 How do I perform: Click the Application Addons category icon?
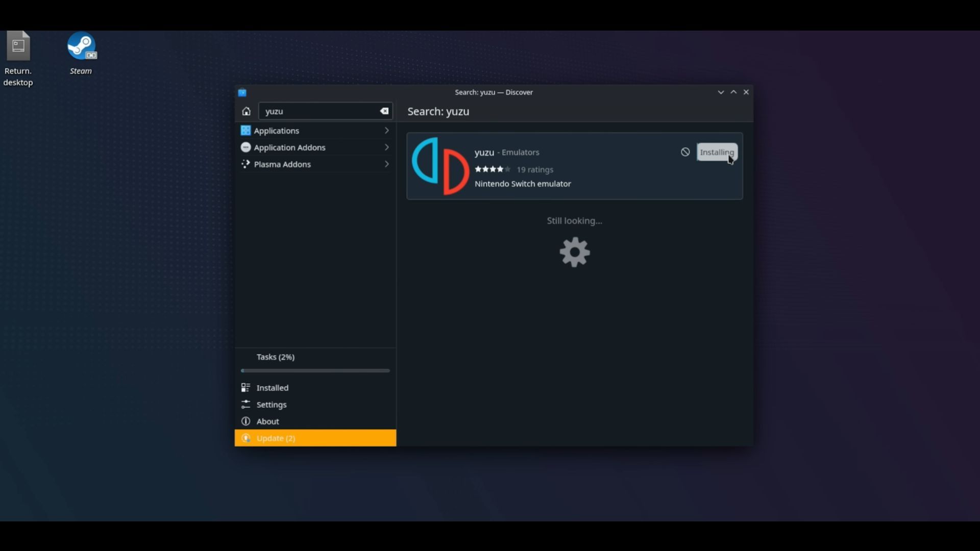click(x=245, y=146)
